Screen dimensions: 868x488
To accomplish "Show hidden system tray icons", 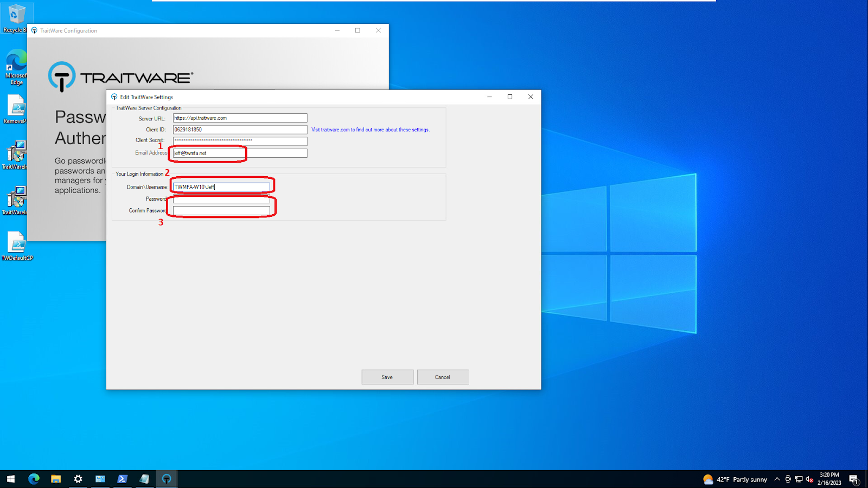I will tap(777, 479).
